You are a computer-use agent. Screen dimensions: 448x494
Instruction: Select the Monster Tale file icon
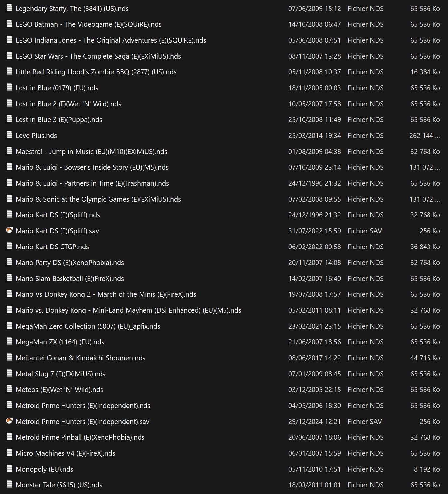pyautogui.click(x=9, y=484)
